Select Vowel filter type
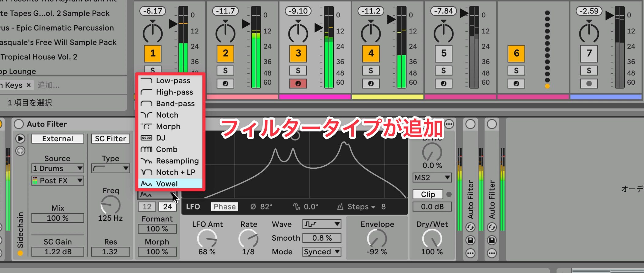 [170, 184]
